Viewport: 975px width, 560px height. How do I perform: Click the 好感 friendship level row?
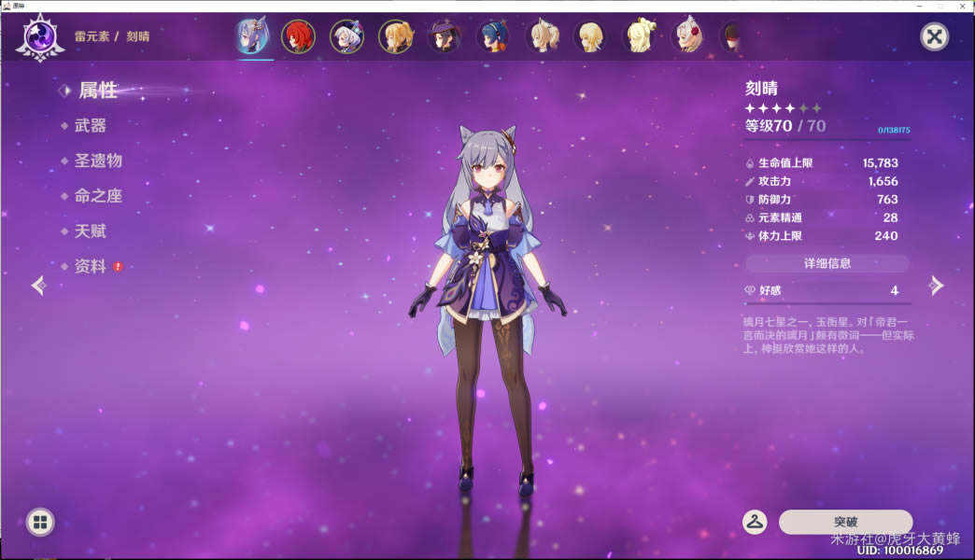(827, 291)
